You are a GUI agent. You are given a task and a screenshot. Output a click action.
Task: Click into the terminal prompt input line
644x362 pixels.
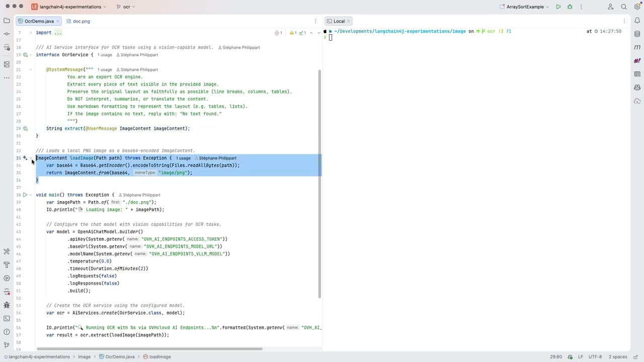point(330,38)
